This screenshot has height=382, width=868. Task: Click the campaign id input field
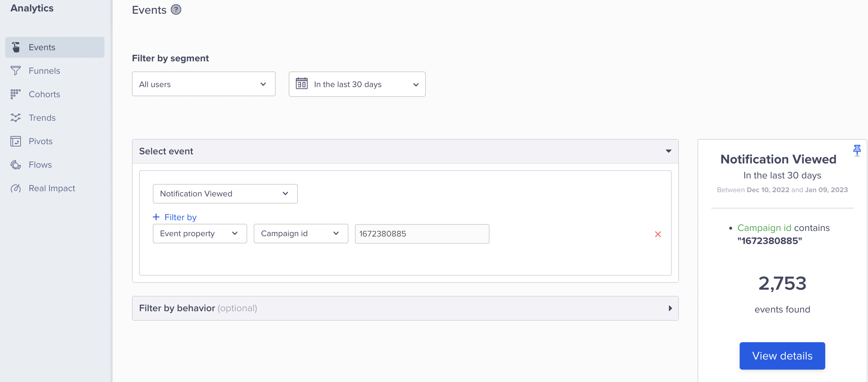[x=421, y=233]
